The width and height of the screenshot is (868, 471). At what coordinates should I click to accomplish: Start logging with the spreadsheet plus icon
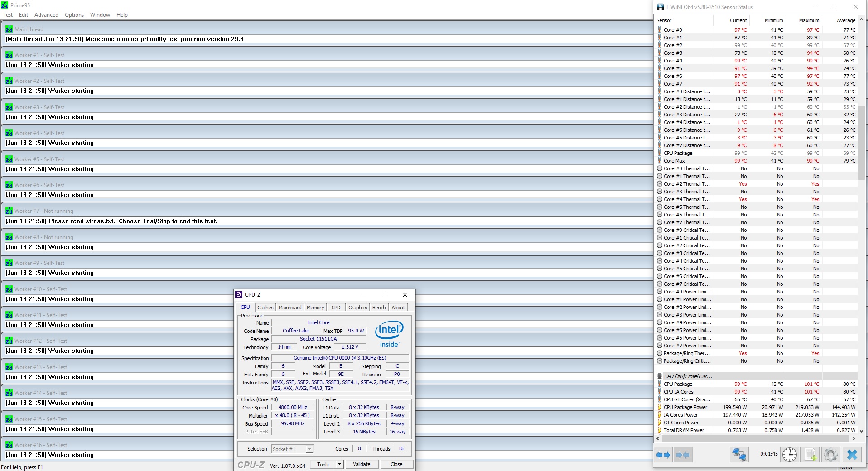click(x=810, y=455)
